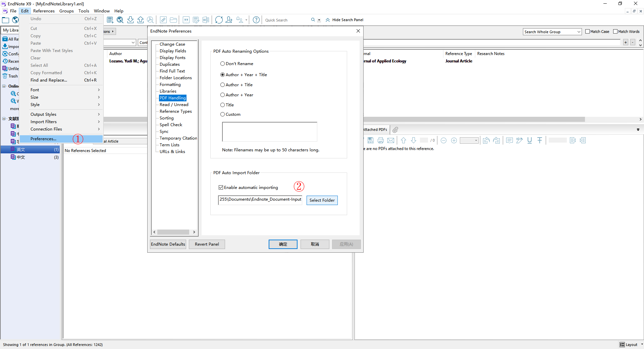Click the PDF underline text icon
Image resolution: width=644 pixels, height=349 pixels.
(x=530, y=140)
